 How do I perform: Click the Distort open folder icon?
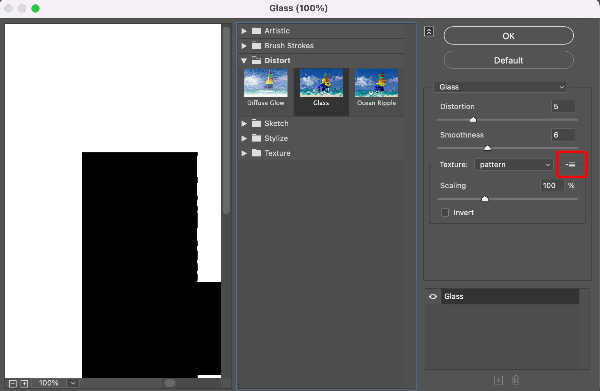coord(256,60)
